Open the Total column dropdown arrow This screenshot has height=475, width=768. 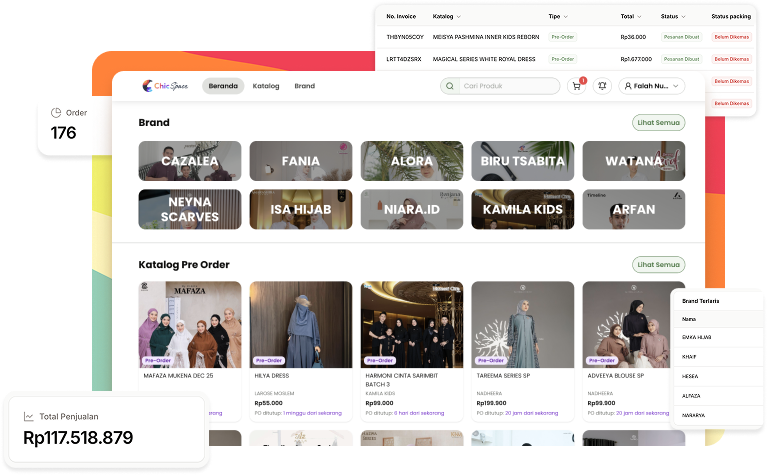click(x=639, y=17)
